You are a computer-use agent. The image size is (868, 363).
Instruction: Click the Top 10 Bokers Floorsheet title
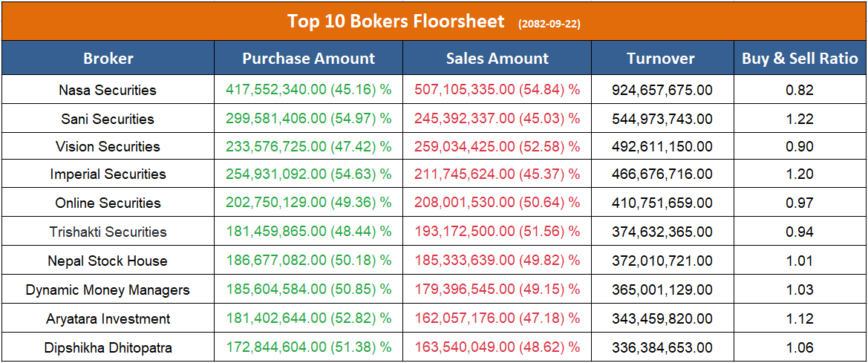[396, 21]
